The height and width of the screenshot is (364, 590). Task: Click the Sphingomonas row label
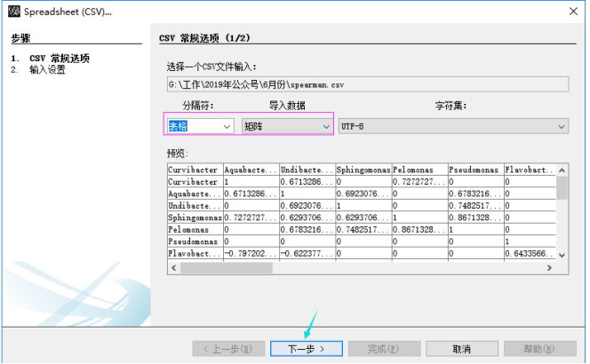click(195, 218)
